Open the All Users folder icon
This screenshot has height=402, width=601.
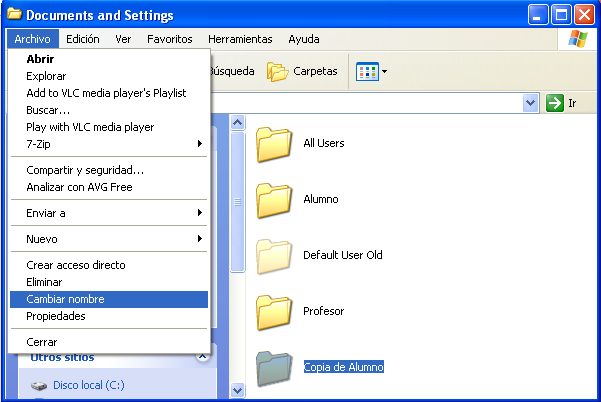click(x=273, y=143)
